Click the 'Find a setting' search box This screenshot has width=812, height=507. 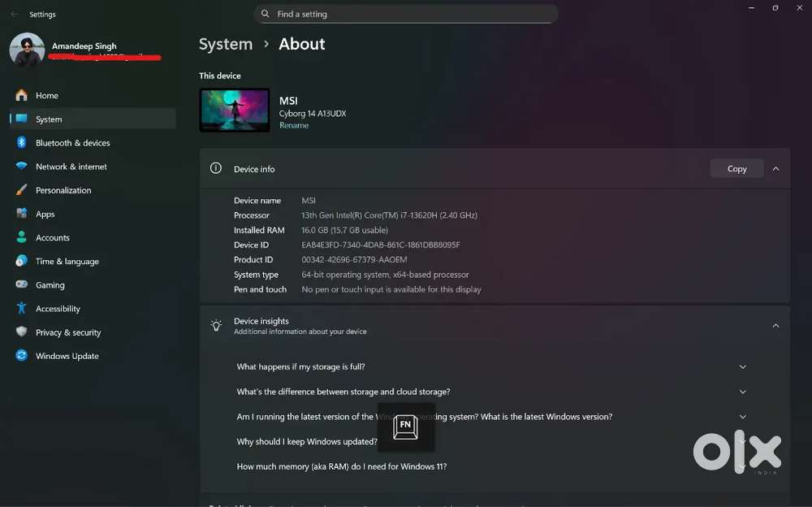tap(406, 14)
